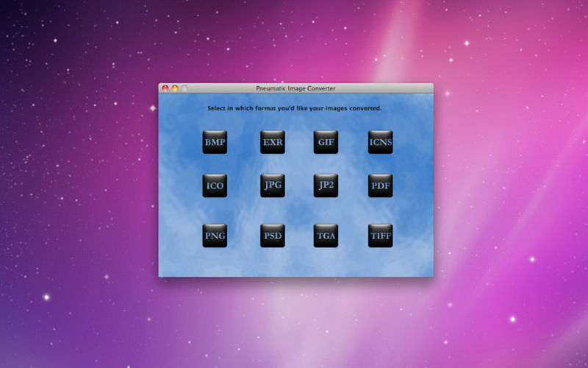Pick the GIF format button
The image size is (588, 368).
pyautogui.click(x=326, y=142)
